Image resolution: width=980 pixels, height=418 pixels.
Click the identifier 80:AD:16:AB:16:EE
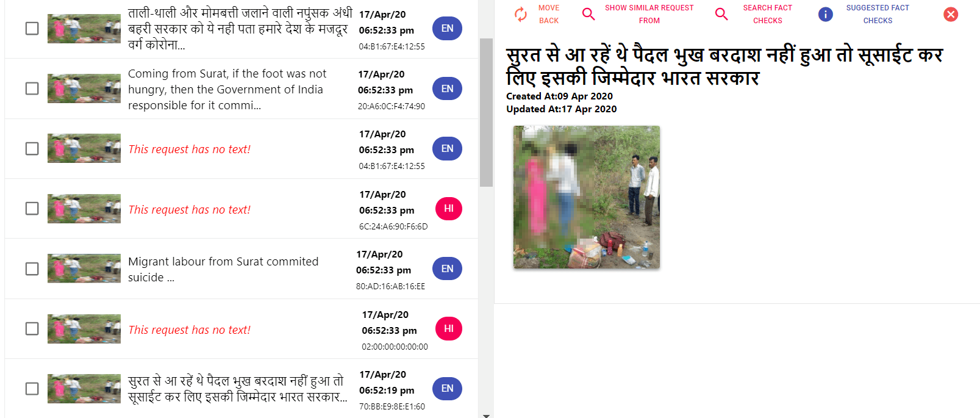390,286
